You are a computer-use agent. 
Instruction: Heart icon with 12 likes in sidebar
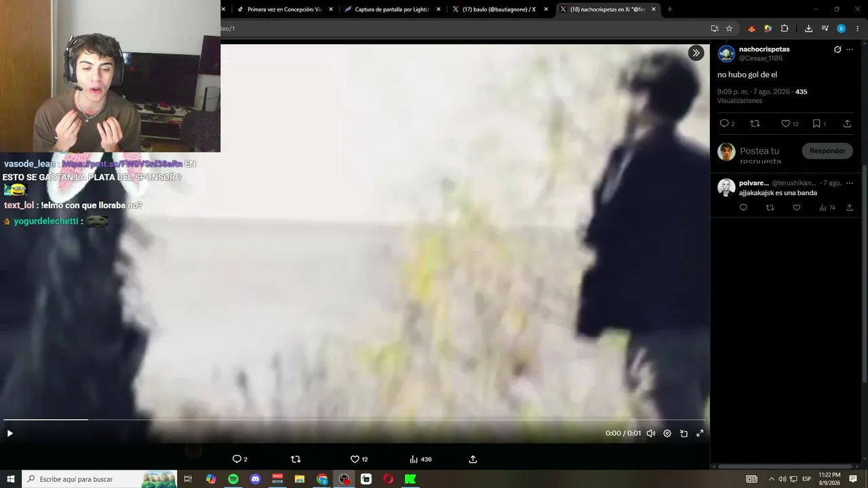click(789, 123)
